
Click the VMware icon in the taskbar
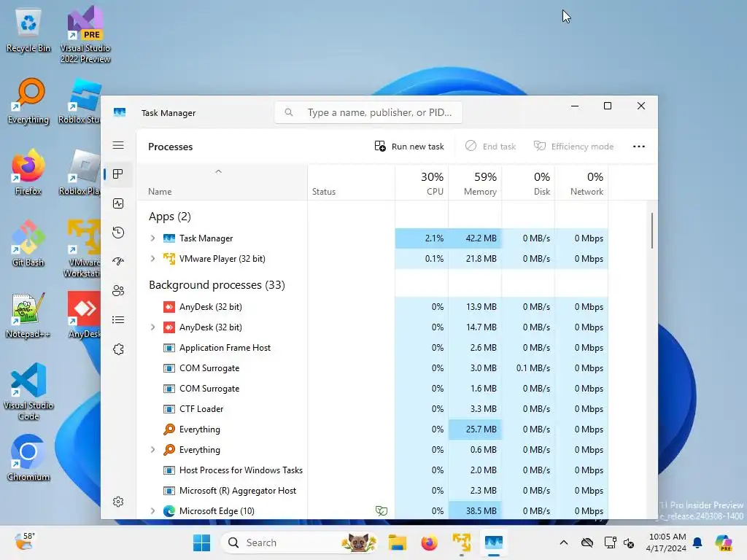461,542
